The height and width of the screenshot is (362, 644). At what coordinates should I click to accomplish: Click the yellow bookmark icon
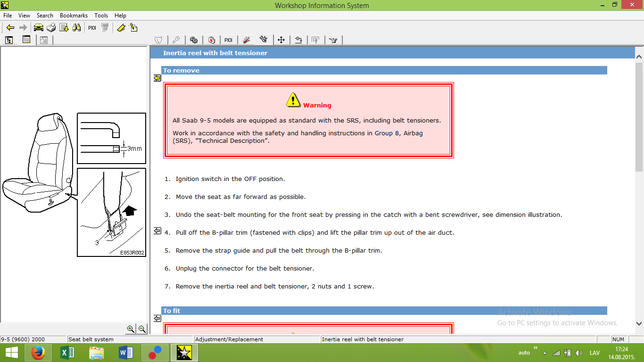121,28
